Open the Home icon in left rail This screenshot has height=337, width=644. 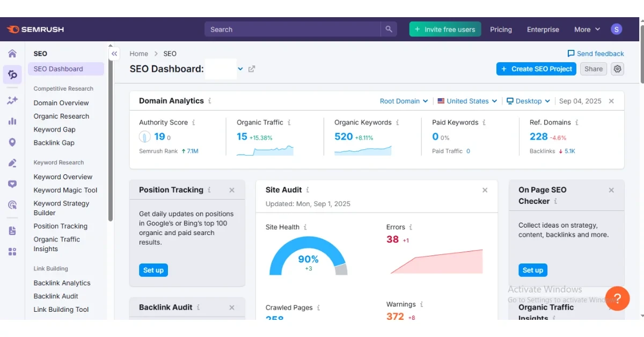(12, 54)
